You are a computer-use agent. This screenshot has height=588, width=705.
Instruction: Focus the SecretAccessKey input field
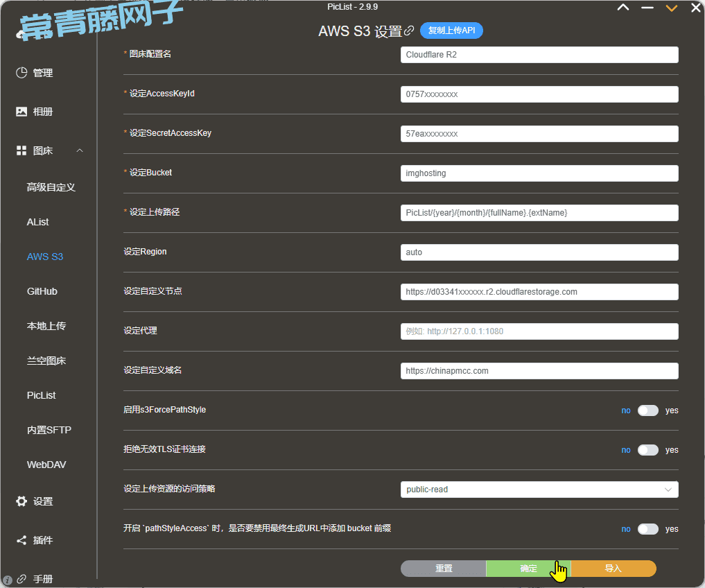(539, 134)
